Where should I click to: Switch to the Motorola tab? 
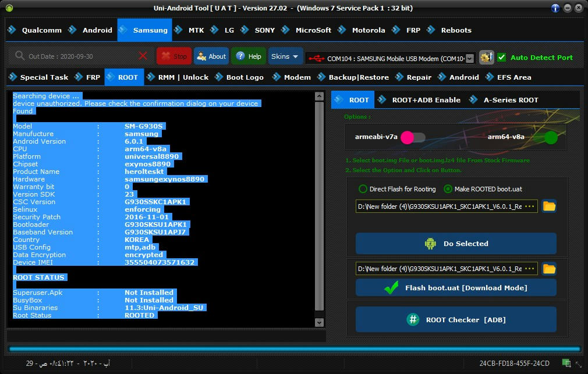362,30
